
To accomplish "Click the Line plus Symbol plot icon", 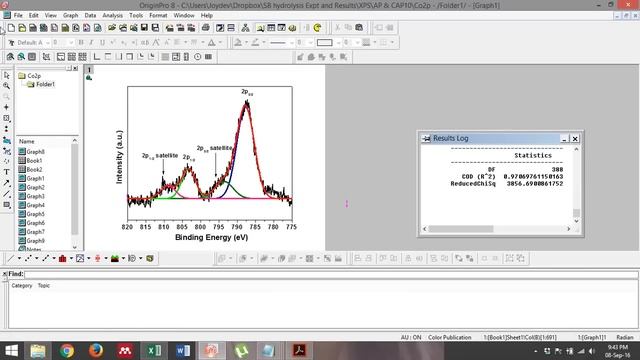I will pos(45,258).
